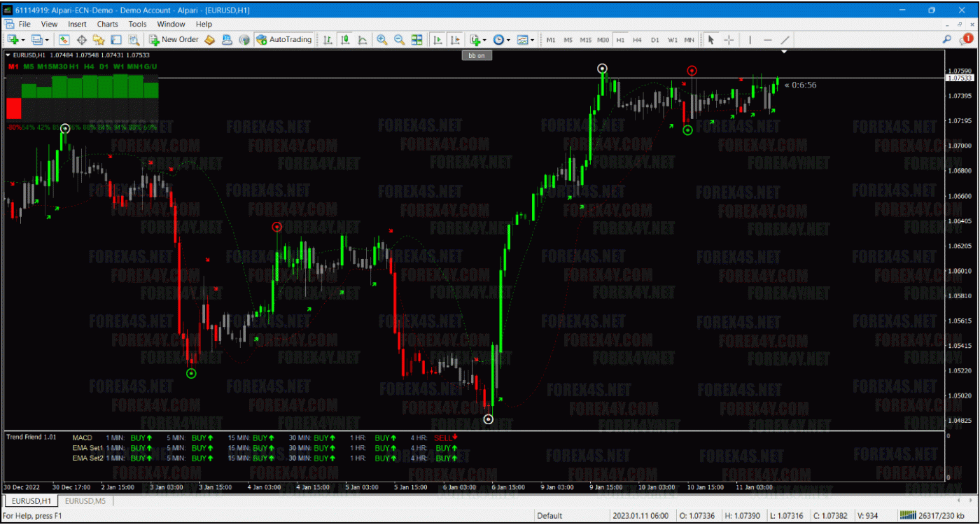Draw a trendline with the trendline tool
Viewport: 980px width, 525px height.
(x=785, y=40)
